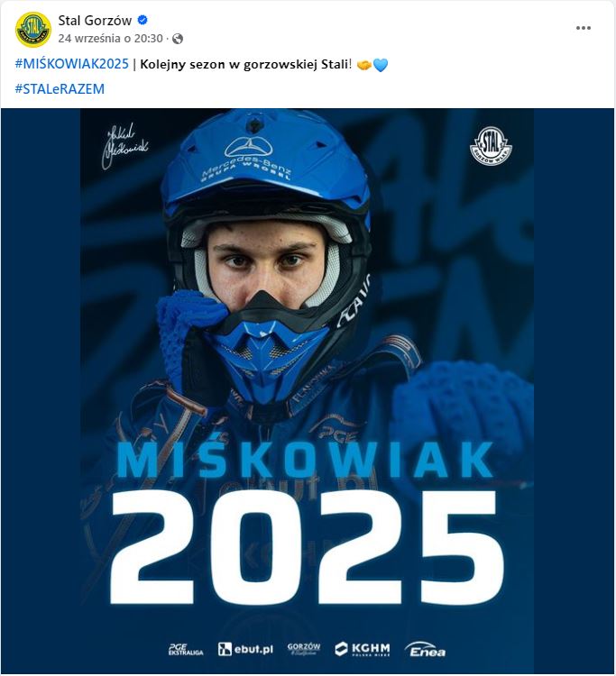The image size is (616, 676).
Task: Click the Stal Gorzów profile avatar
Action: click(x=32, y=29)
